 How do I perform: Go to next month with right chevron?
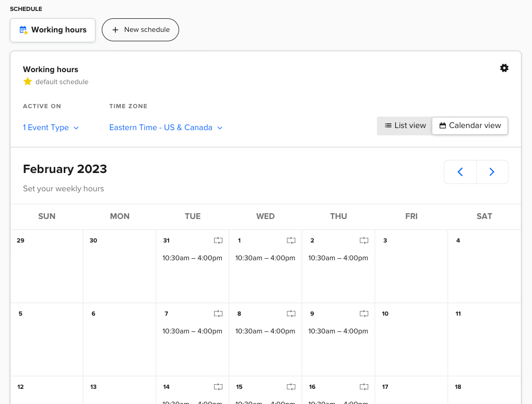pyautogui.click(x=492, y=172)
